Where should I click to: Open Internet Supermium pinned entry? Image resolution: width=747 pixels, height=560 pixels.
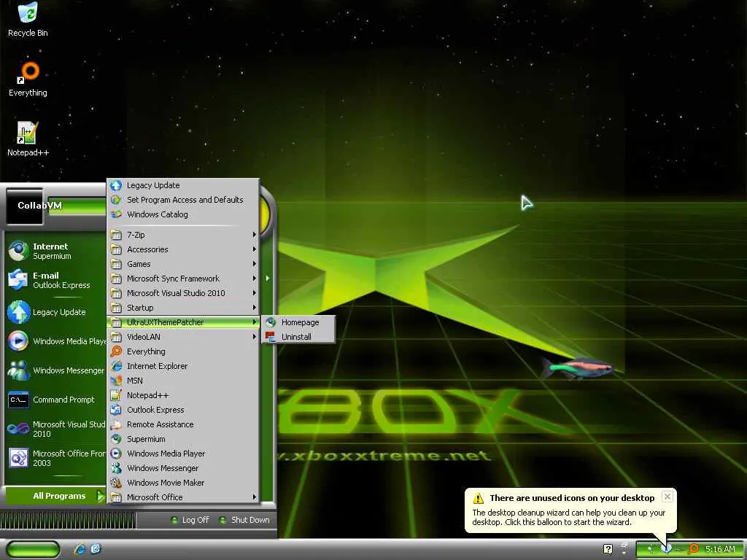click(55, 251)
